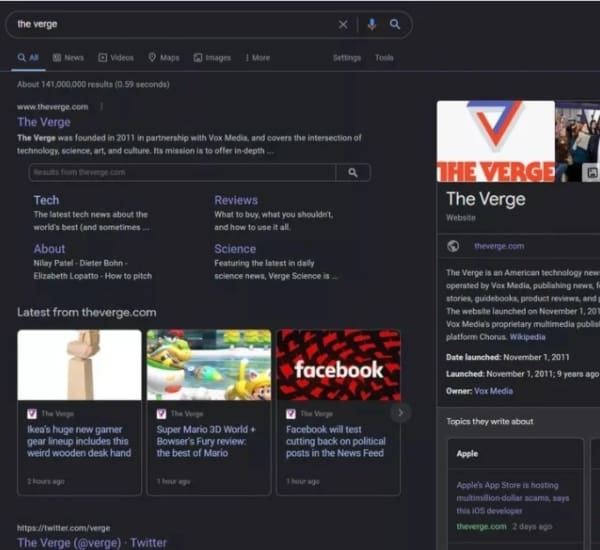Screen dimensions: 600x550
Task: Open 'Apple's App Store is hosting multimillion-dollar scams'
Action: click(x=512, y=498)
